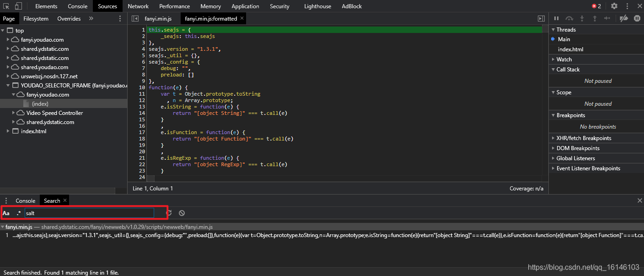Switch to the Console panel tab
Viewport: 644px width, 276px height.
(78, 6)
